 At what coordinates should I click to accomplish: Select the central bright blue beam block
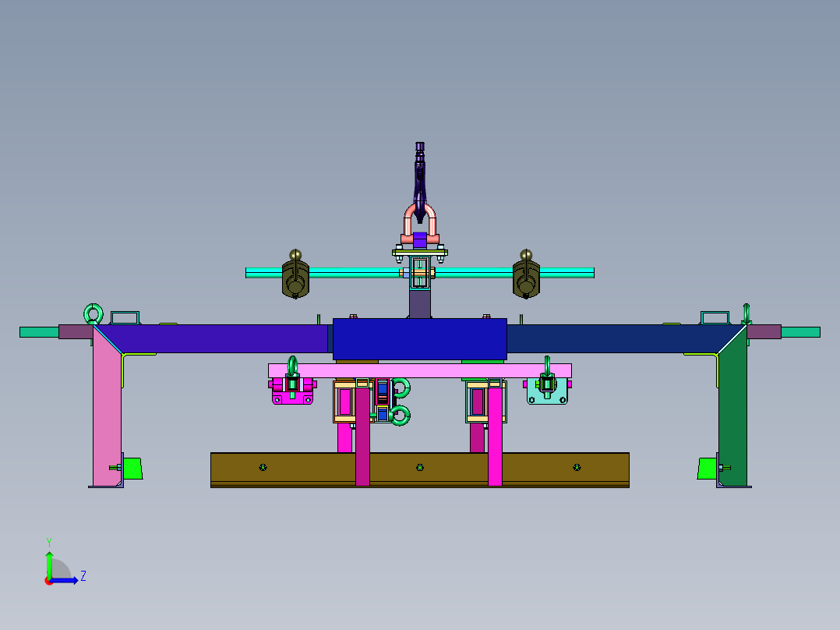[x=419, y=339]
